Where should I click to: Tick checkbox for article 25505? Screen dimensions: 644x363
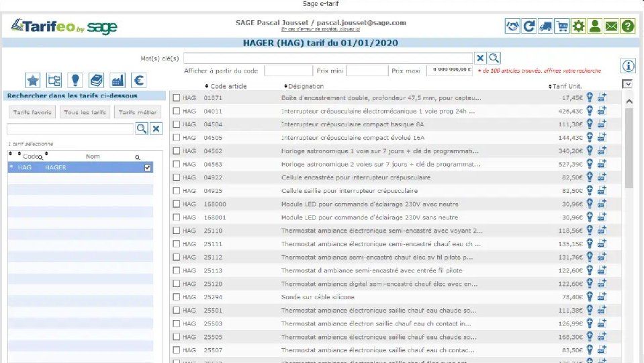tap(176, 337)
